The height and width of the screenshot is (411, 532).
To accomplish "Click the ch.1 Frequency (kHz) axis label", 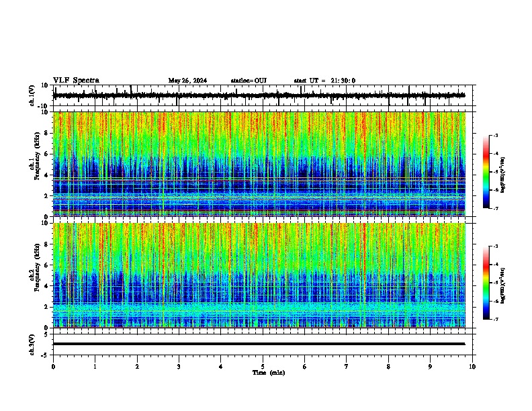I will 35,156.
